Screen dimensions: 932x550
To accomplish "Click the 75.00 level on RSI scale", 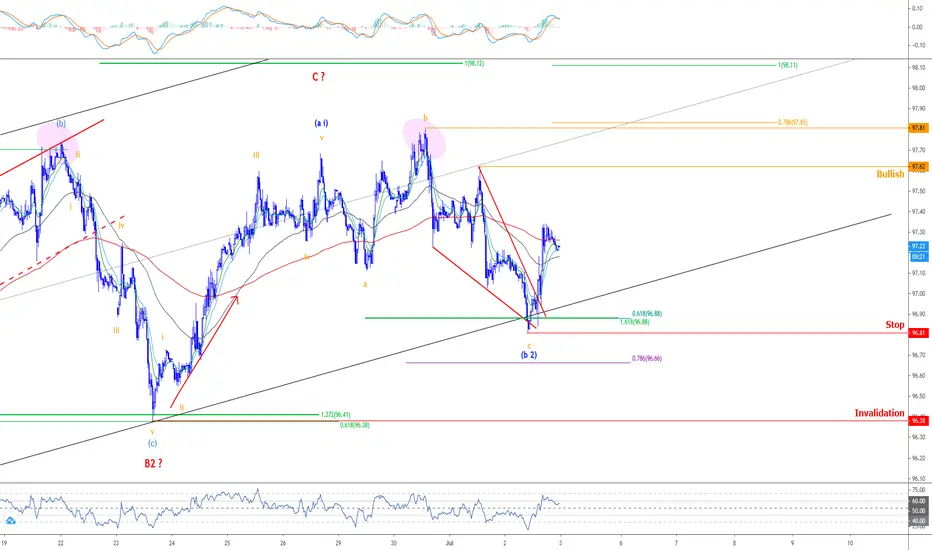I will coord(918,490).
